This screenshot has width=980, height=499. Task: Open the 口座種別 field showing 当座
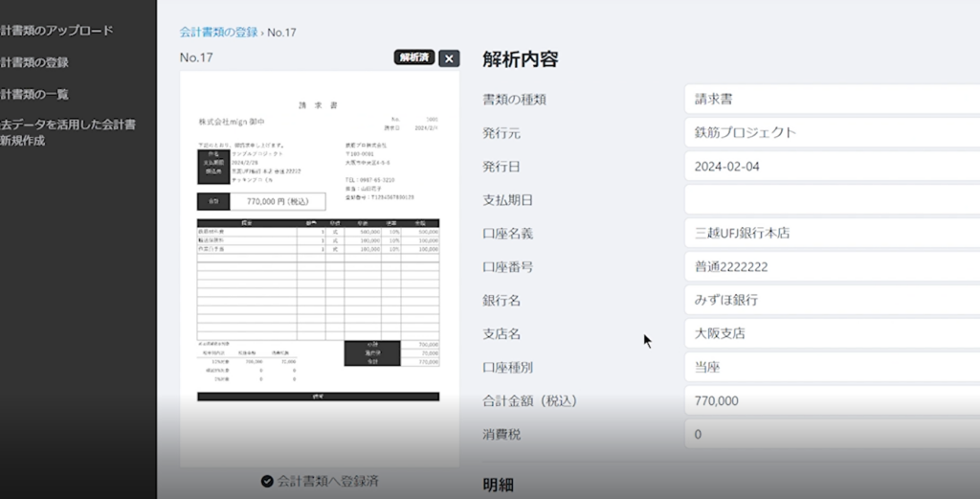click(831, 368)
